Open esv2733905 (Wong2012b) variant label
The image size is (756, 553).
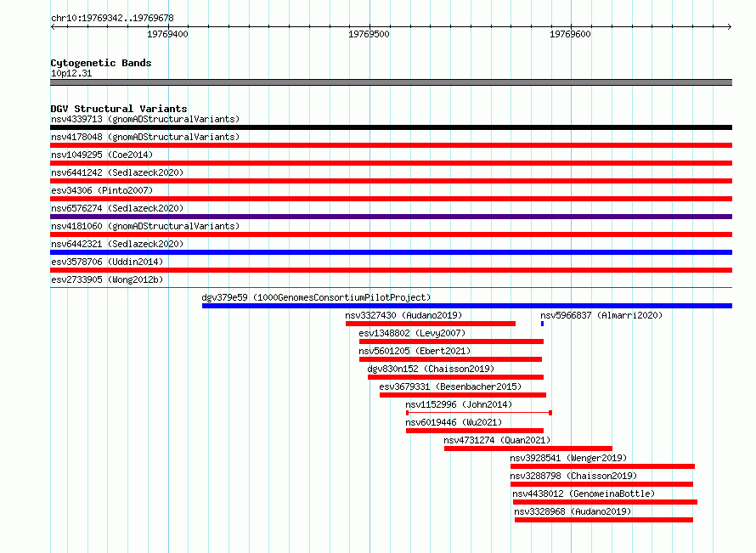107,279
